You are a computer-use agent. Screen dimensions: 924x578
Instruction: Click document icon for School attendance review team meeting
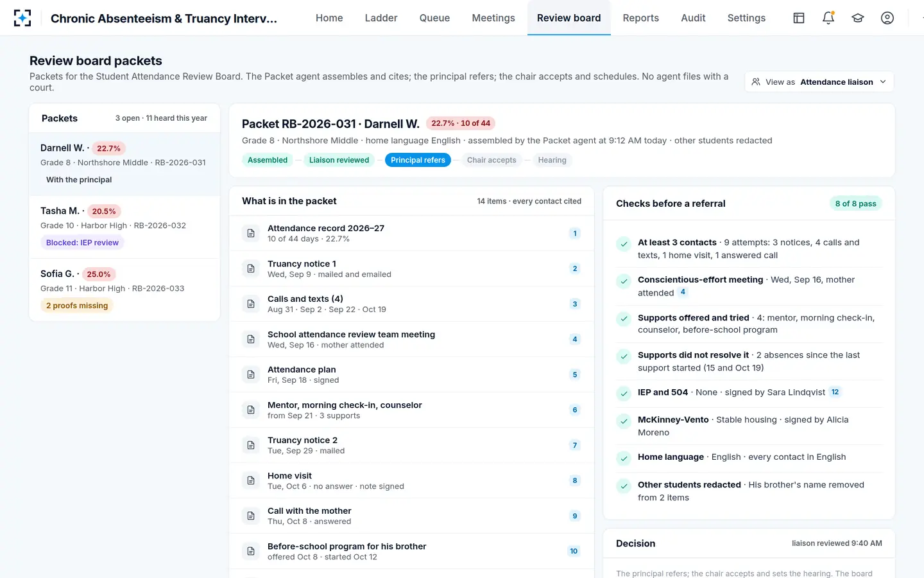tap(251, 339)
